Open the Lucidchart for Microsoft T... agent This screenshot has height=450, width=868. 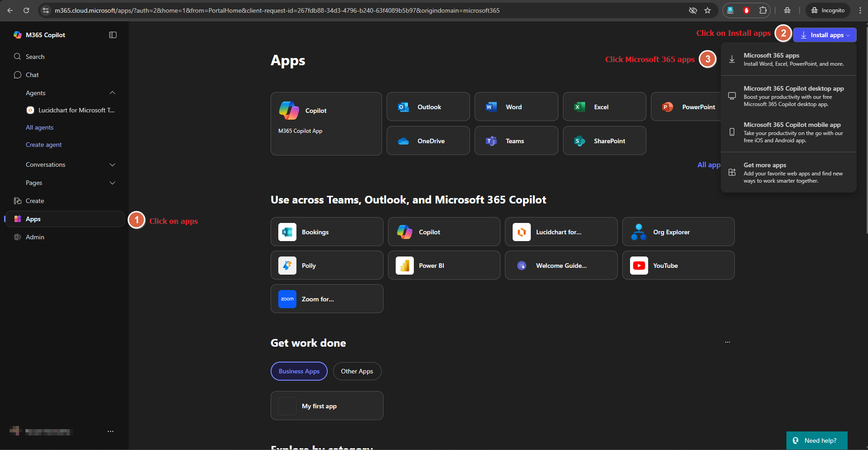(x=70, y=110)
